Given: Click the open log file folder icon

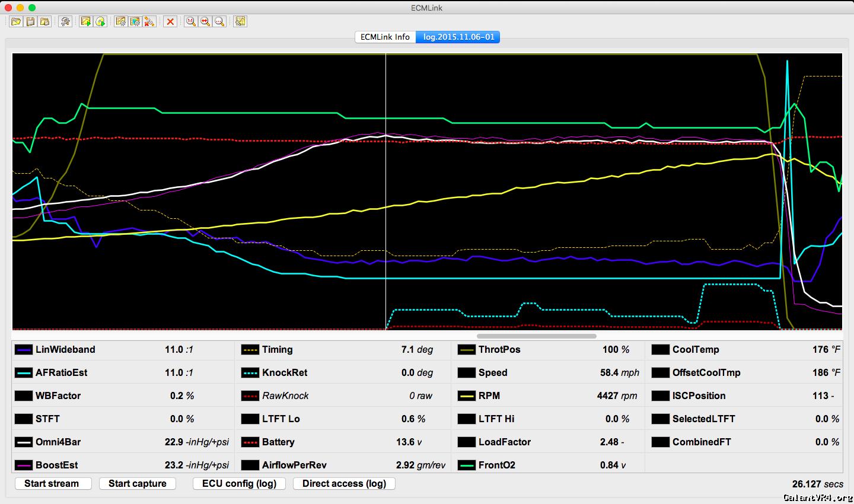Looking at the screenshot, I should coord(15,21).
